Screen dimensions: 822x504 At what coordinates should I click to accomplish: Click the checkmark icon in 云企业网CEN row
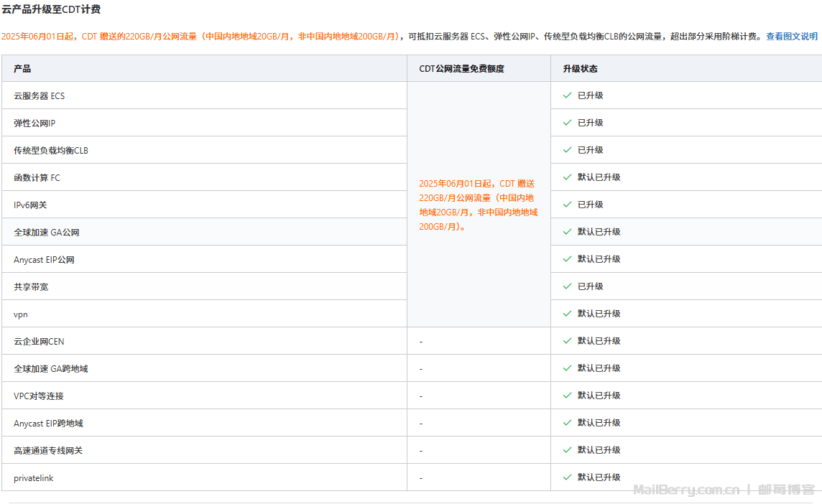[567, 341]
